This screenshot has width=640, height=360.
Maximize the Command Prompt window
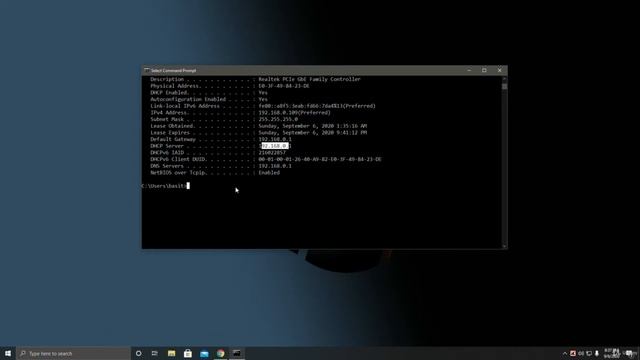(484, 70)
